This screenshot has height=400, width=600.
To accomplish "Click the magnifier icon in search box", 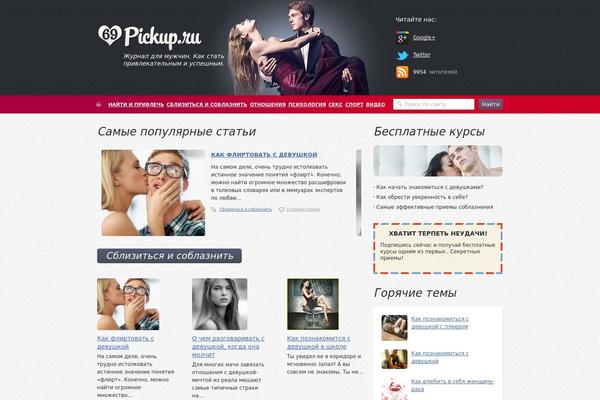I will pyautogui.click(x=399, y=104).
